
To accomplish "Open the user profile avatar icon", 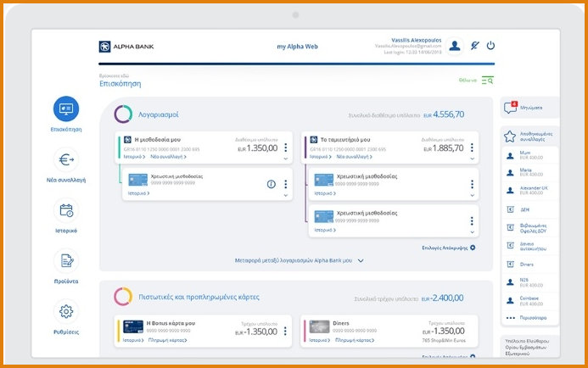I will point(455,46).
